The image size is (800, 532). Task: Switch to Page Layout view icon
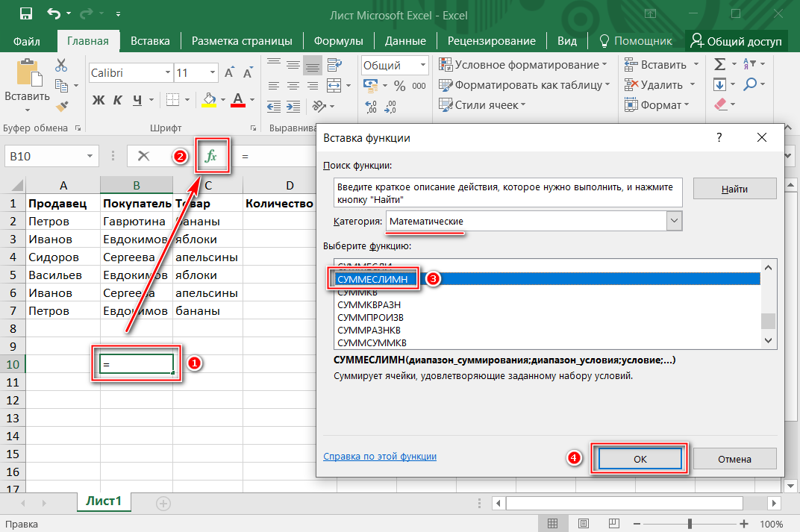click(x=583, y=524)
